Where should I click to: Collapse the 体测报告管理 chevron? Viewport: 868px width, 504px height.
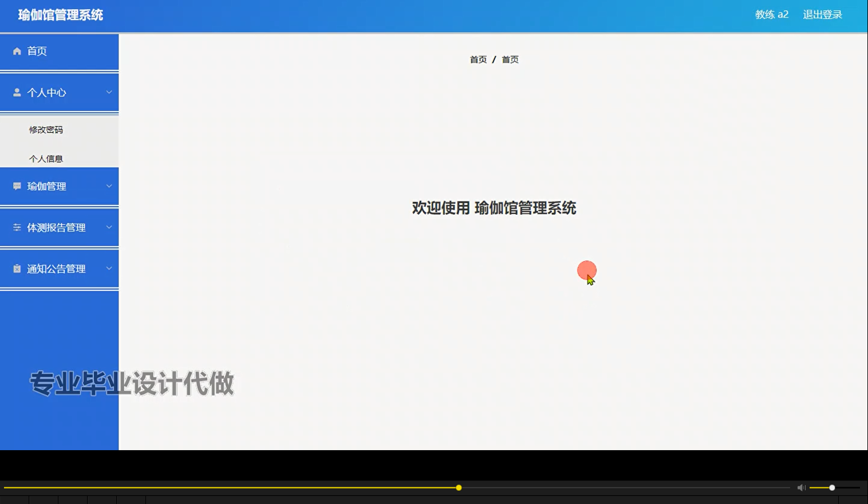pyautogui.click(x=109, y=227)
